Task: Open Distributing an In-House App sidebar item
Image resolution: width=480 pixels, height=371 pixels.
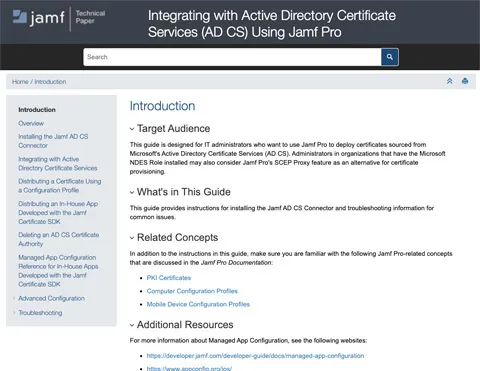Action: coord(58,213)
